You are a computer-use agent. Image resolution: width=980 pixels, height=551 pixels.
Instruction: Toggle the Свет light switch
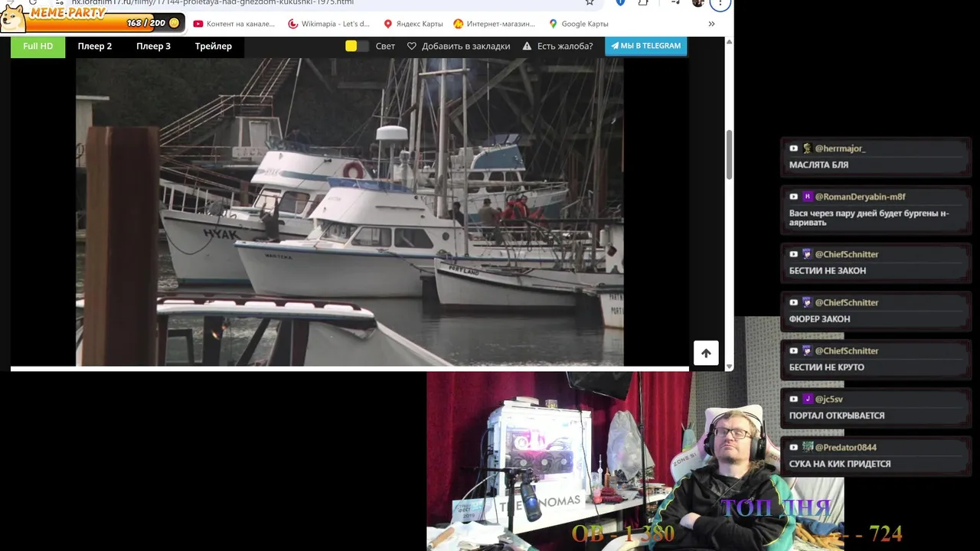point(357,46)
